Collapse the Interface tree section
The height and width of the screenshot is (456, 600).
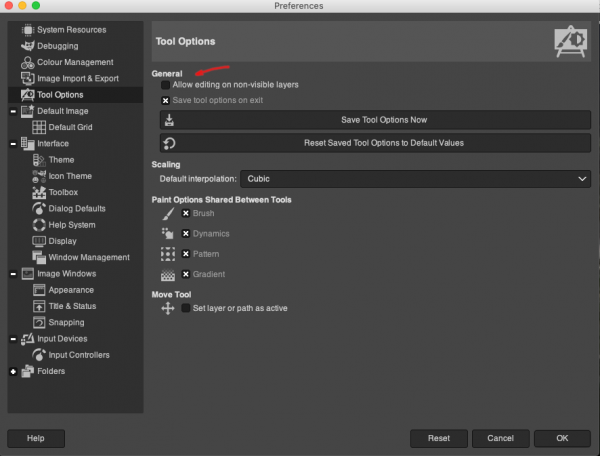coord(13,144)
